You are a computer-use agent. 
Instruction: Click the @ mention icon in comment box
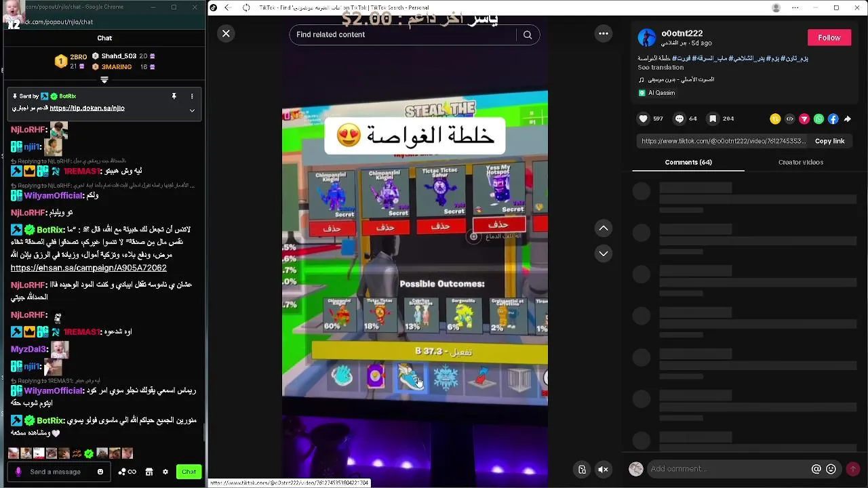pos(816,469)
